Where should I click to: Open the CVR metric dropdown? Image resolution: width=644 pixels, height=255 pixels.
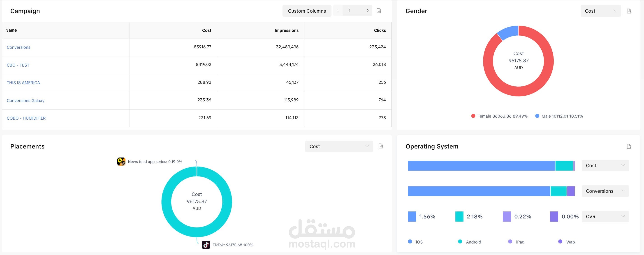point(605,216)
